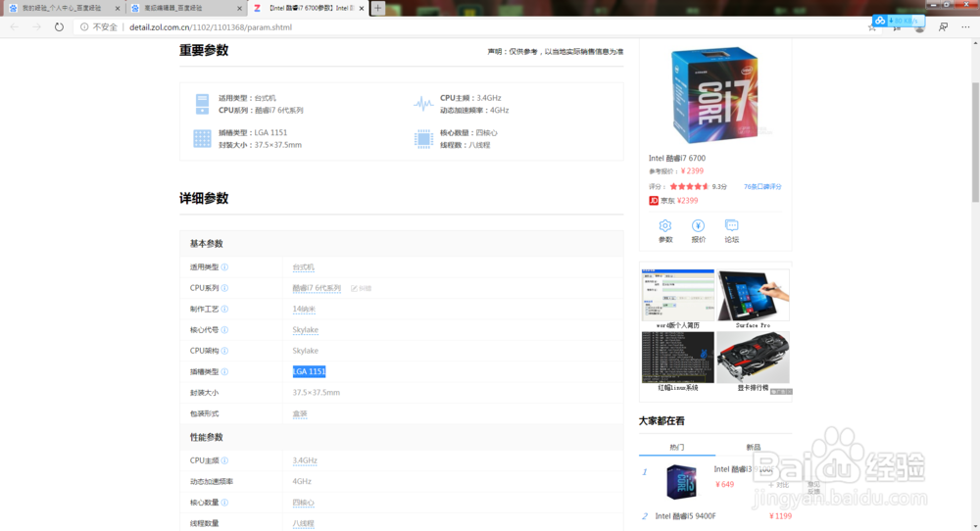Close the Intel i7 6700 tab
Image resolution: width=980 pixels, height=531 pixels.
click(x=362, y=8)
